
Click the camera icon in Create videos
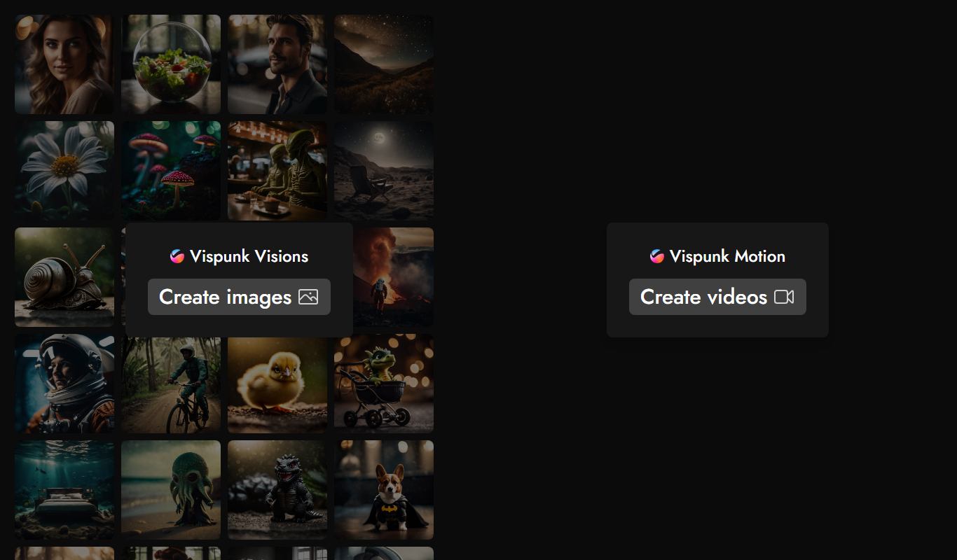(784, 297)
